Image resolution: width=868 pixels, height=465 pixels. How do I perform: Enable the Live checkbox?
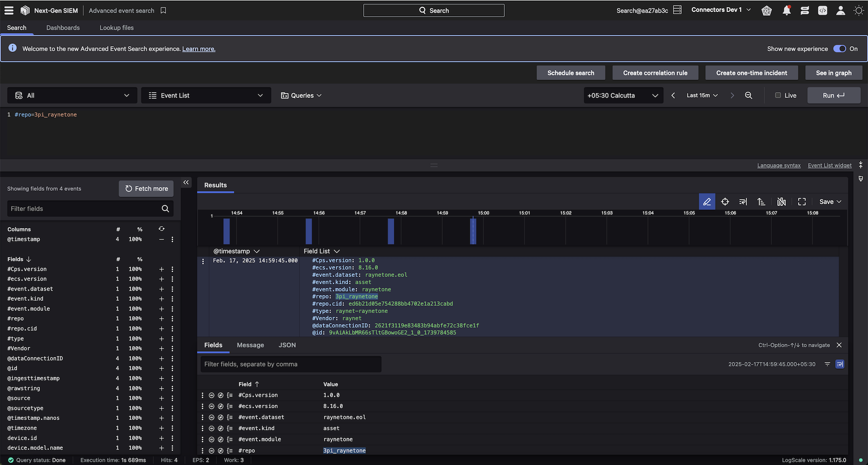(x=778, y=95)
